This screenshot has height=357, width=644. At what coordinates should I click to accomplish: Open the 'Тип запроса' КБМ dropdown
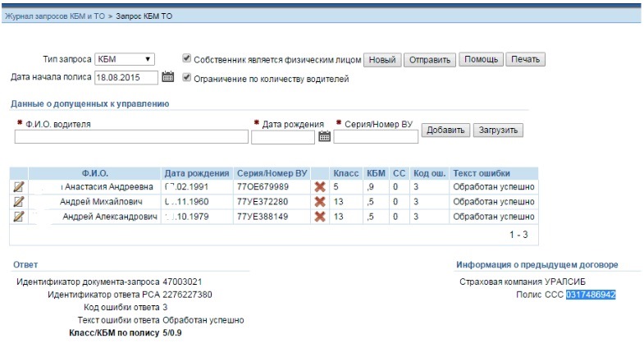coord(125,59)
